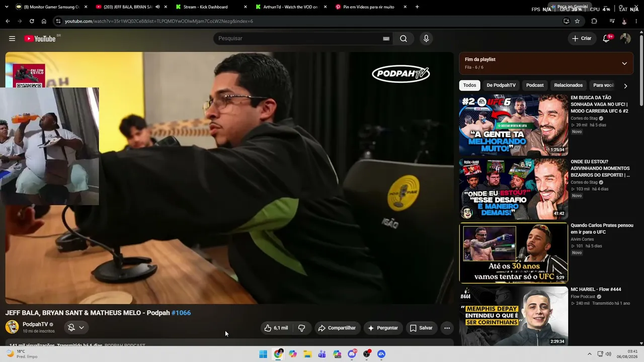Show hidden system tray icons
Screen dimensions: 644x362
pyautogui.click(x=590, y=354)
